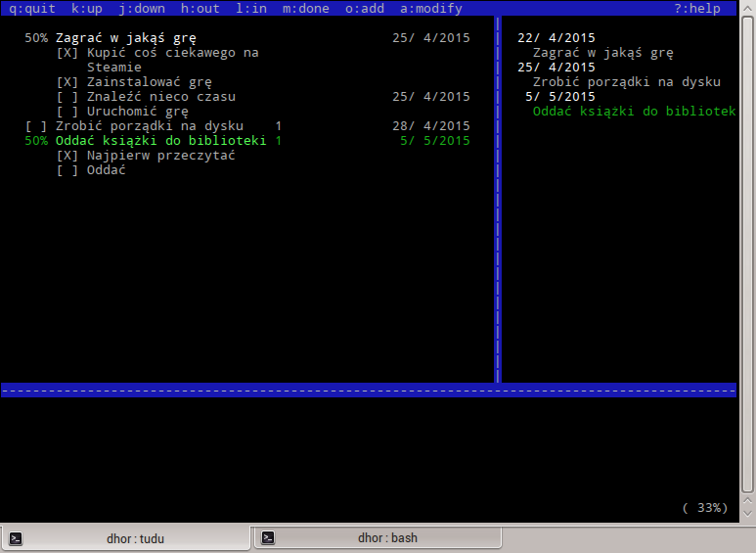Click Zagrać w jakąś grę in schedule pane
This screenshot has height=553, width=756.
pyautogui.click(x=603, y=53)
